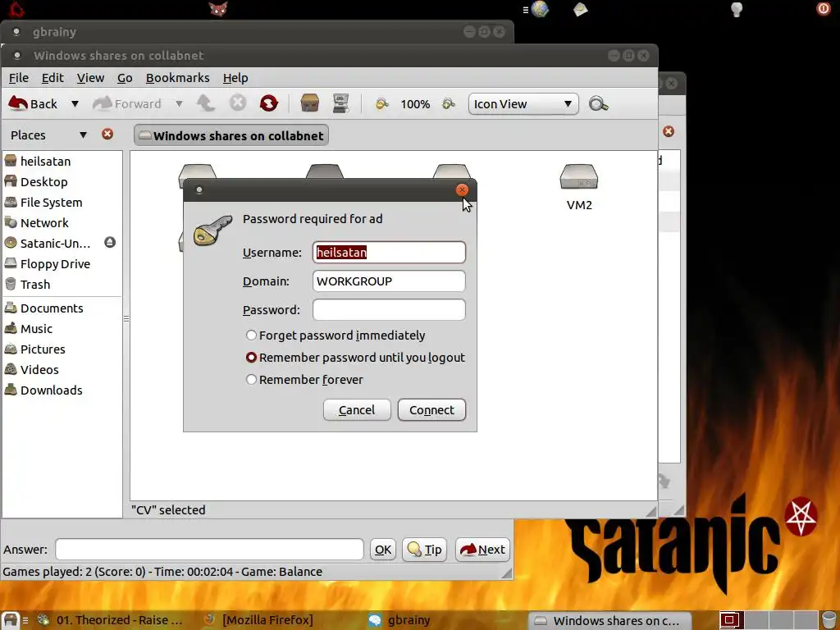Click the Forward toolbar button

click(126, 103)
